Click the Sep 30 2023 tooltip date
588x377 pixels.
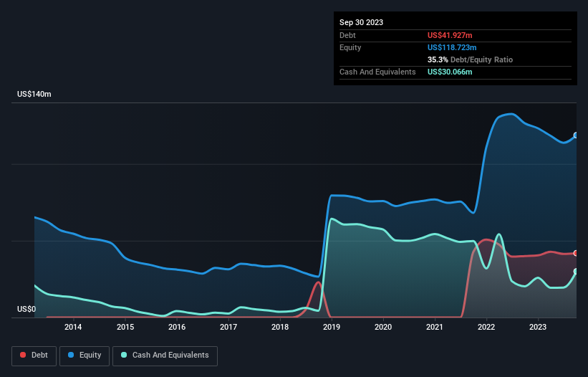point(361,22)
